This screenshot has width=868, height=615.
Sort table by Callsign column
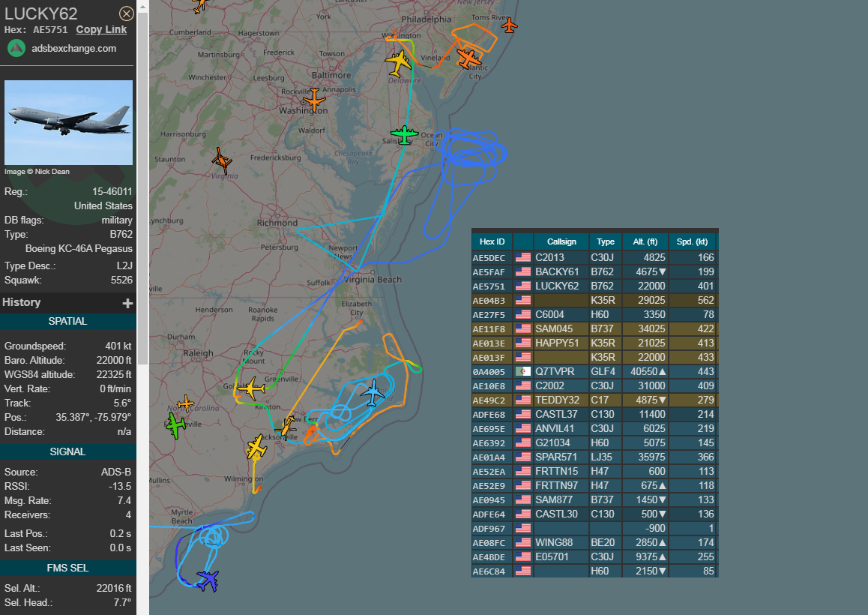pos(561,241)
